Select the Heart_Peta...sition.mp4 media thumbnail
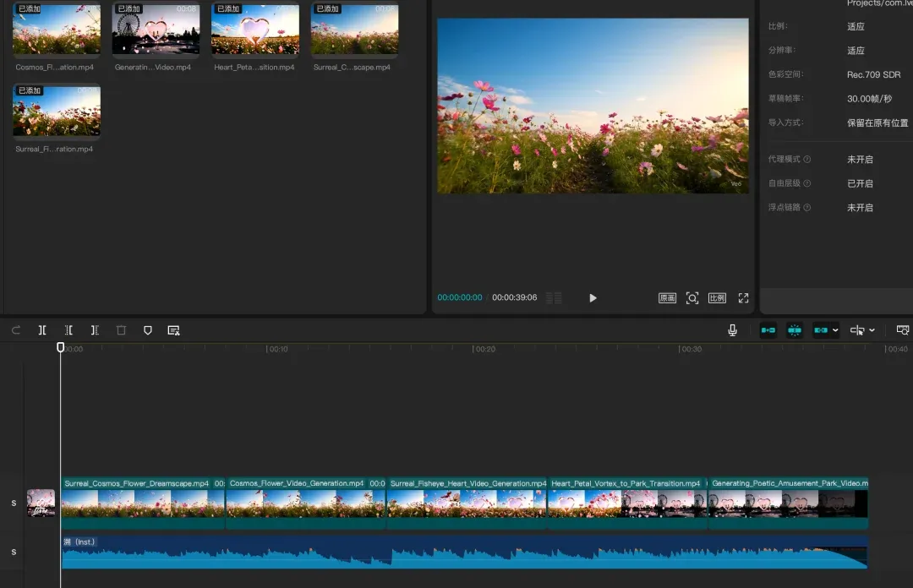 [254, 30]
